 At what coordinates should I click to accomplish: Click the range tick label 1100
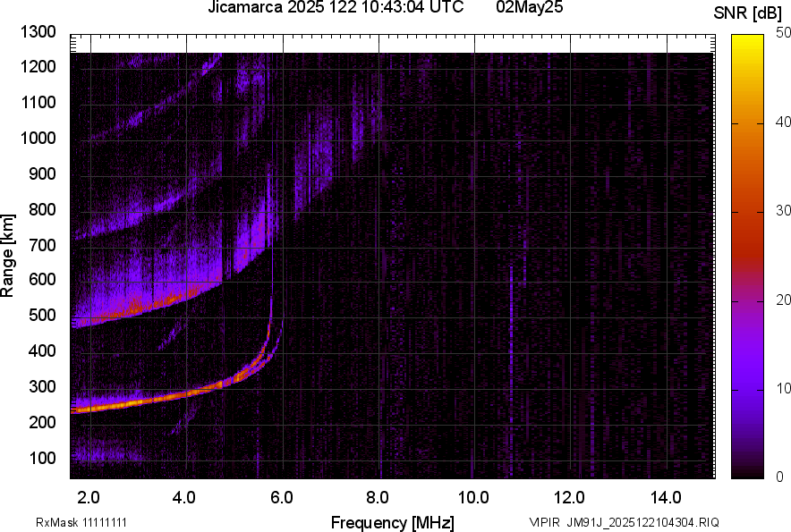tap(38, 102)
